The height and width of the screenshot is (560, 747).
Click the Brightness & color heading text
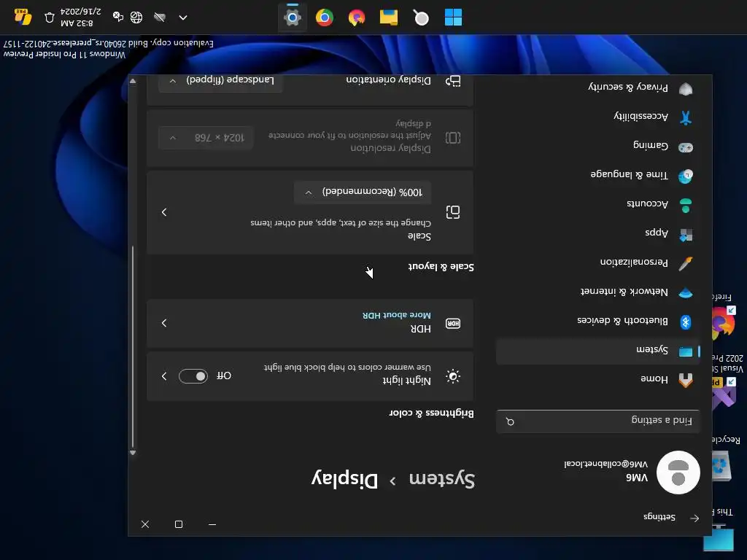[x=432, y=413]
